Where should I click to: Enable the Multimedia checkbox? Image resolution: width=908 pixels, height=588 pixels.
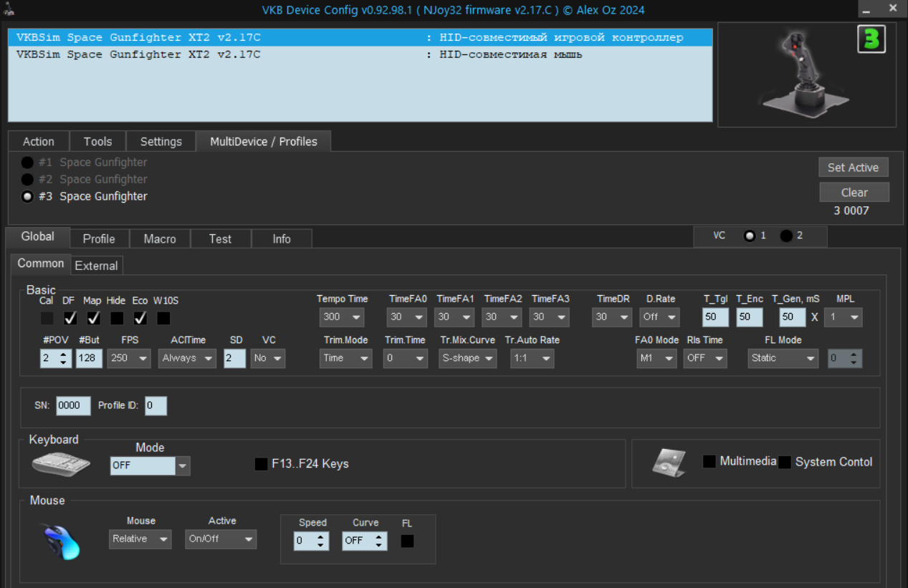(x=709, y=462)
